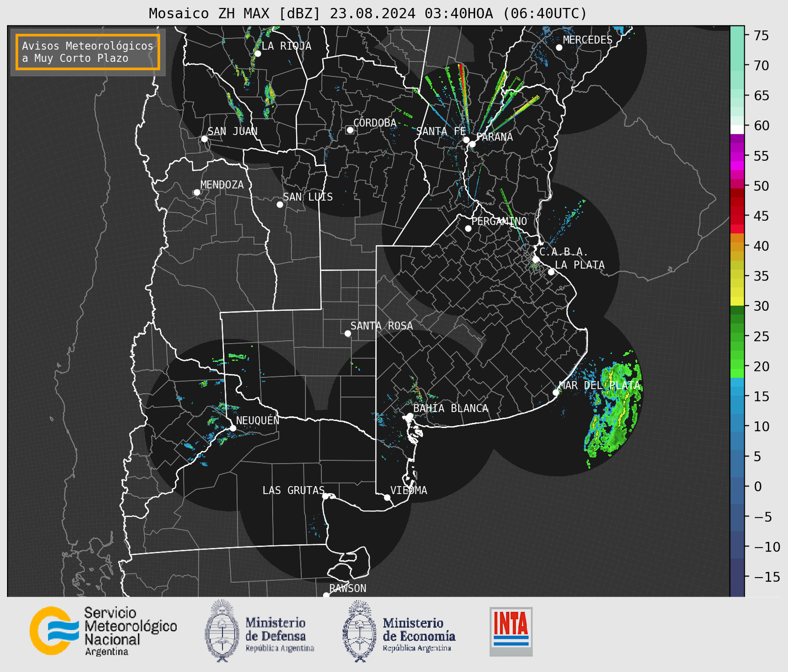The image size is (788, 672).
Task: Click the 30 dBZ yellow band on color scale
Action: tap(737, 301)
